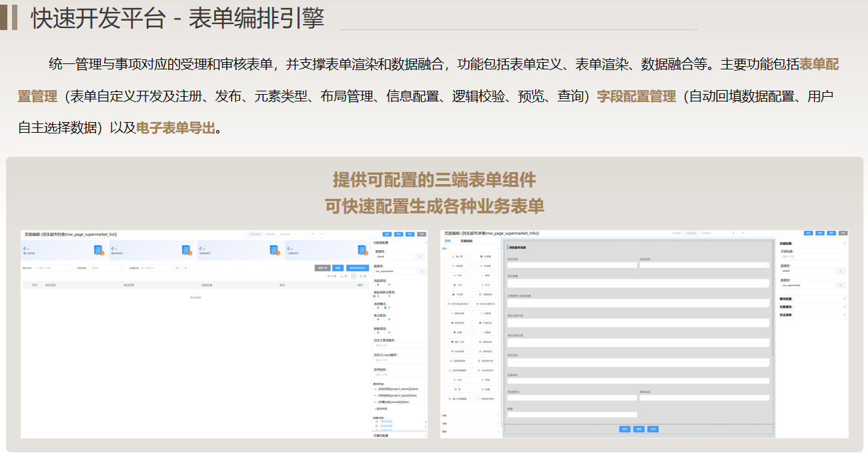Viewport: 868px width, 457px height.
Task: Click the 下一页 pagination button
Action: [x=362, y=276]
